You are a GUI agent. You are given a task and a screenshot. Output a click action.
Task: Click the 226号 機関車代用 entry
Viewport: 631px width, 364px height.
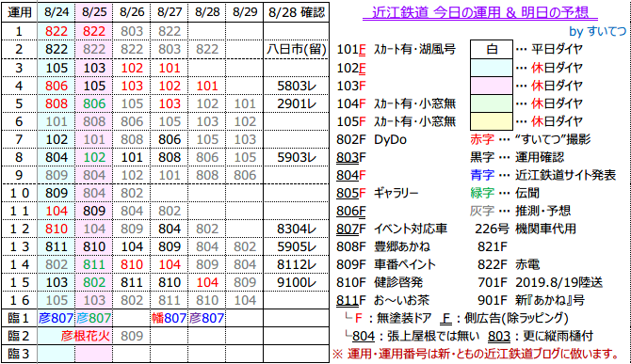click(526, 229)
